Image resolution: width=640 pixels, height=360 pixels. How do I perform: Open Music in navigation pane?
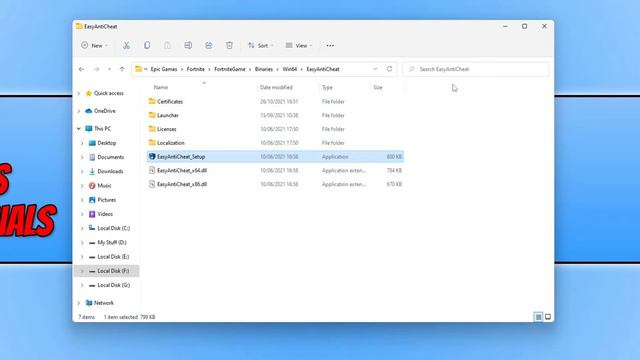[104, 186]
